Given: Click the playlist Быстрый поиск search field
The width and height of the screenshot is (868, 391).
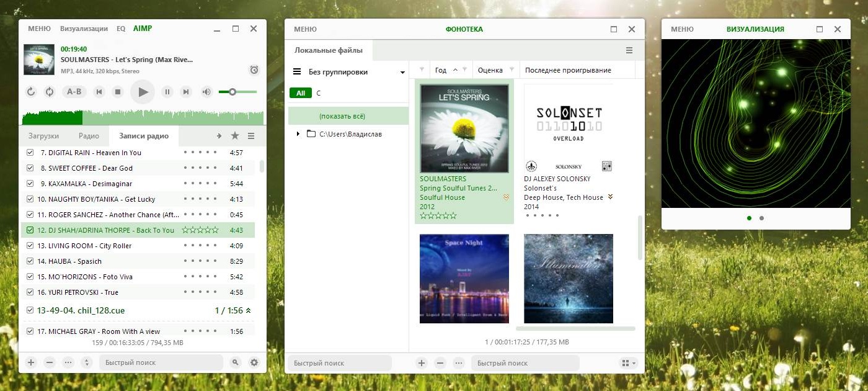Looking at the screenshot, I should tap(161, 362).
